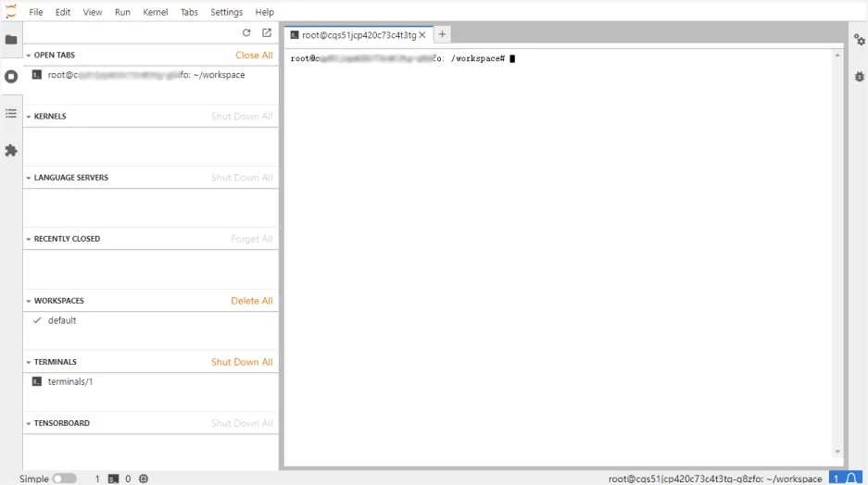Open the Kernel menu
The width and height of the screenshot is (868, 485).
[x=155, y=12]
